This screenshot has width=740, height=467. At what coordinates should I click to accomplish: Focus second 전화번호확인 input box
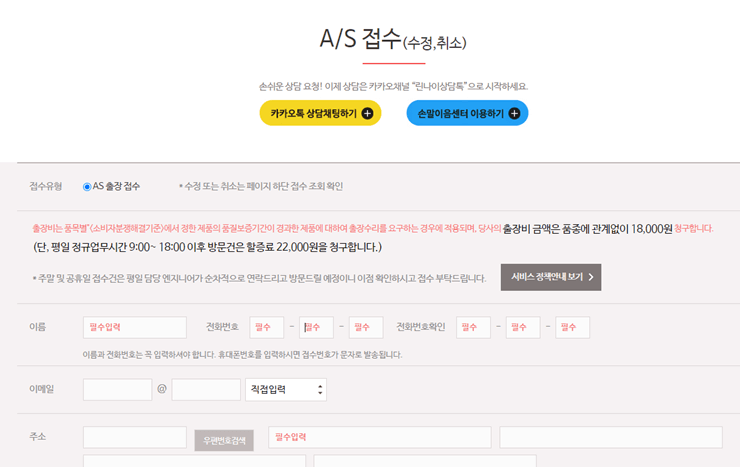[523, 327]
